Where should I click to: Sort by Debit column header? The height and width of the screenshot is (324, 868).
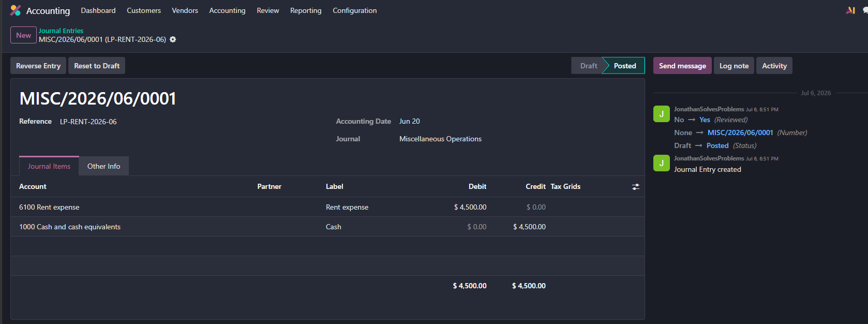[x=477, y=186]
